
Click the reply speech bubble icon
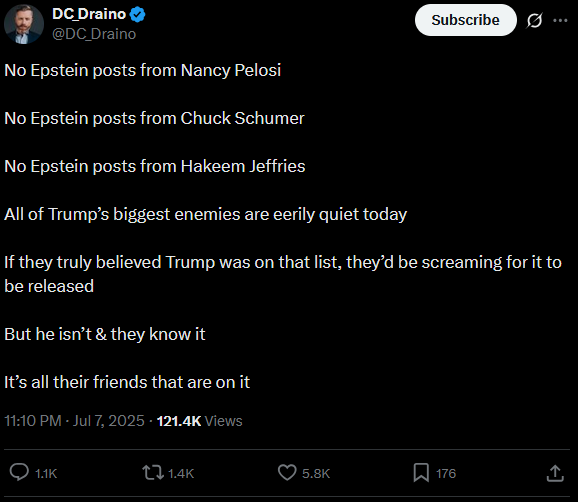(19, 473)
